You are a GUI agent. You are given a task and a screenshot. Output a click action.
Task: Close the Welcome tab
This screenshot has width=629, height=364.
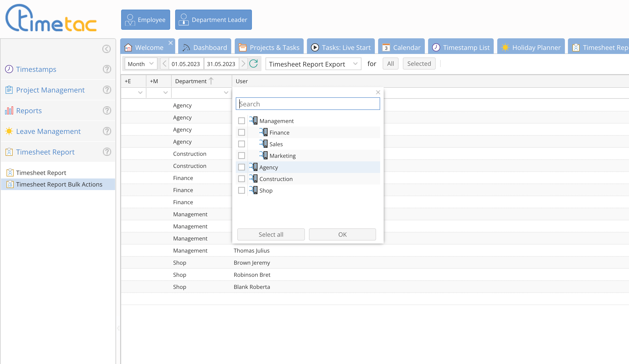click(171, 43)
